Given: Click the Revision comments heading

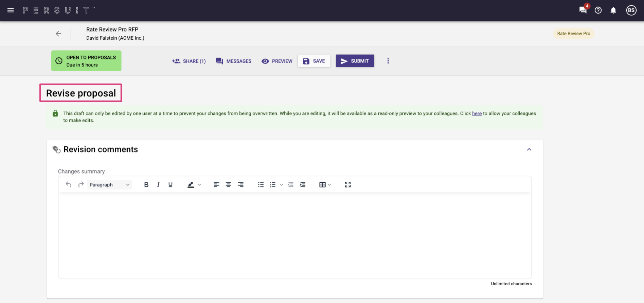Looking at the screenshot, I should coord(101,149).
